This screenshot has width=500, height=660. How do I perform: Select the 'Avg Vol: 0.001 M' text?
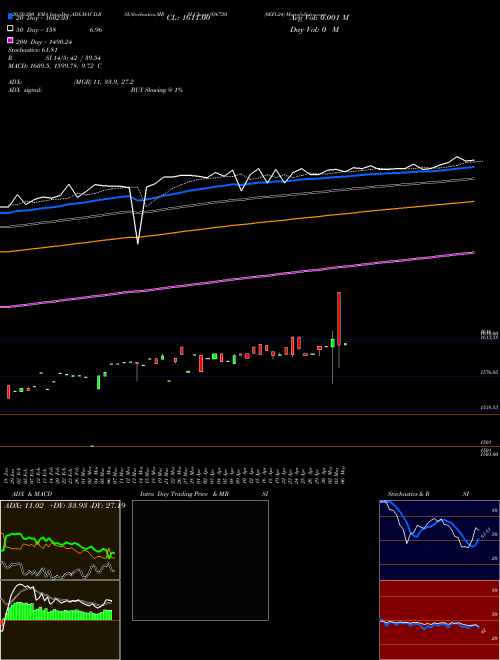319,18
